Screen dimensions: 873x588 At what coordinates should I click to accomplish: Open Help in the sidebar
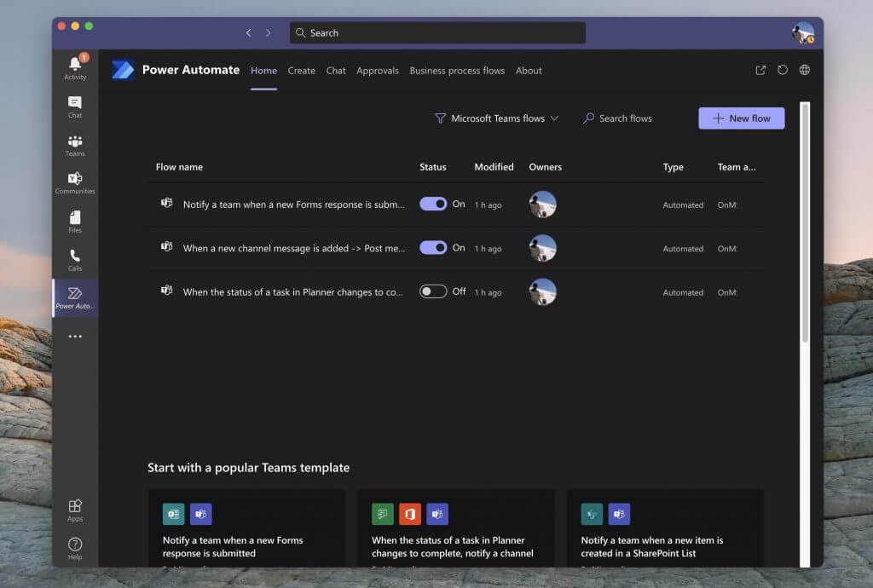point(75,549)
